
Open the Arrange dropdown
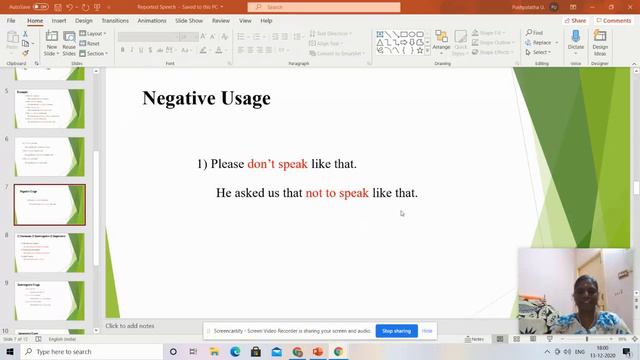click(441, 43)
